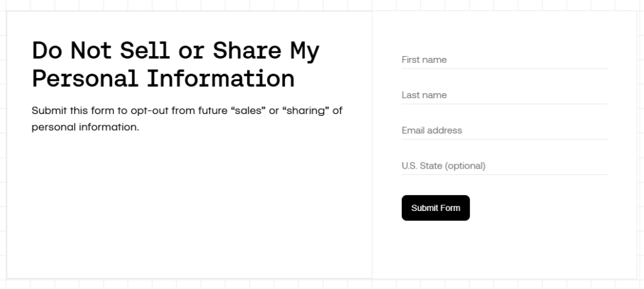Screen dimensions: 644x289
Task: Click the word "Information" in the heading
Action: coord(221,79)
